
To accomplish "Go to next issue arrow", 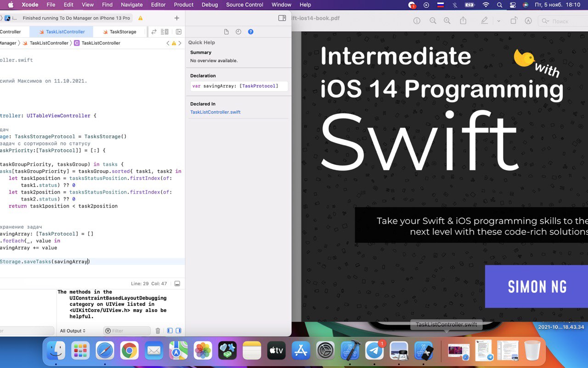I will pyautogui.click(x=181, y=43).
